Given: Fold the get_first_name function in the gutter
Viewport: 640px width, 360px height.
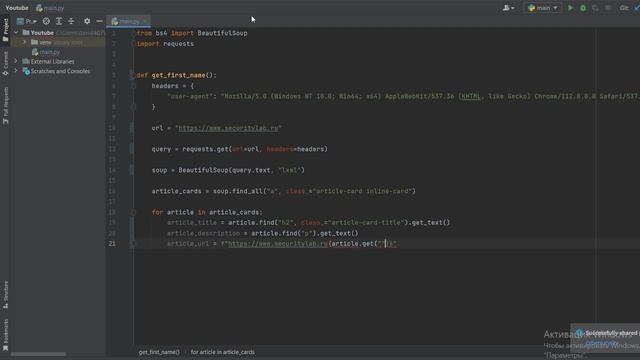Looking at the screenshot, I should coord(132,75).
